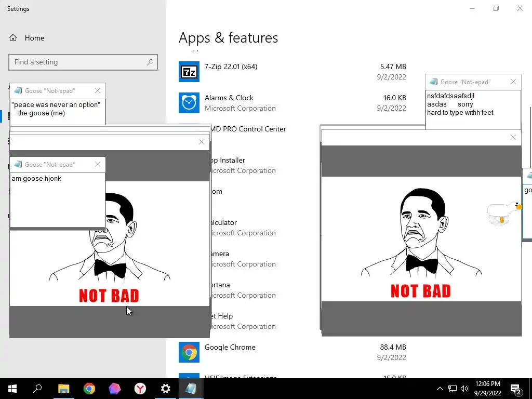Viewport: 532px width, 399px height.
Task: Restore down the Settings window
Action: point(496,8)
